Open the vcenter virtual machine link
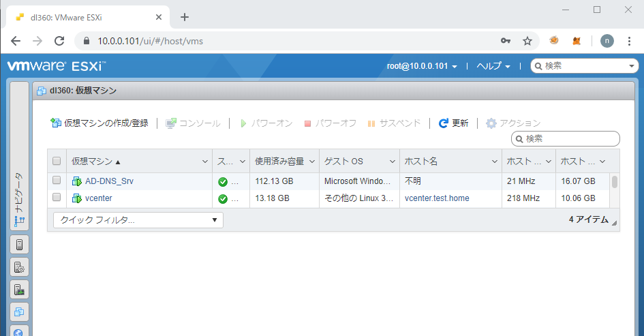 tap(99, 198)
